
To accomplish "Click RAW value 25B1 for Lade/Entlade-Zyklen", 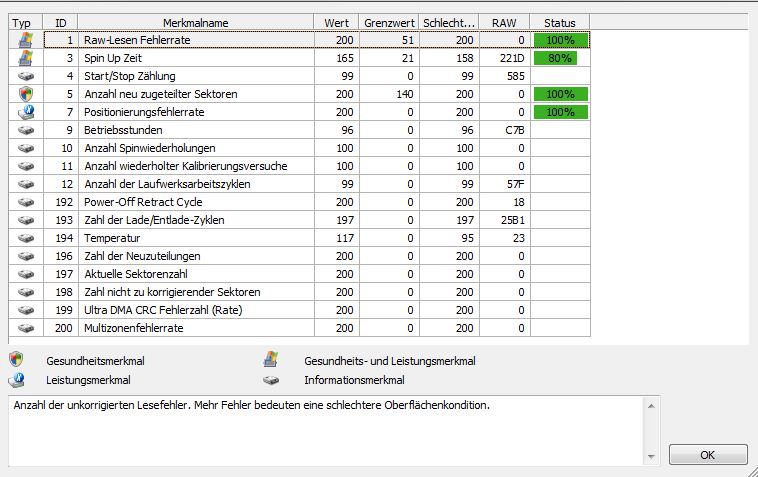I will coord(513,220).
